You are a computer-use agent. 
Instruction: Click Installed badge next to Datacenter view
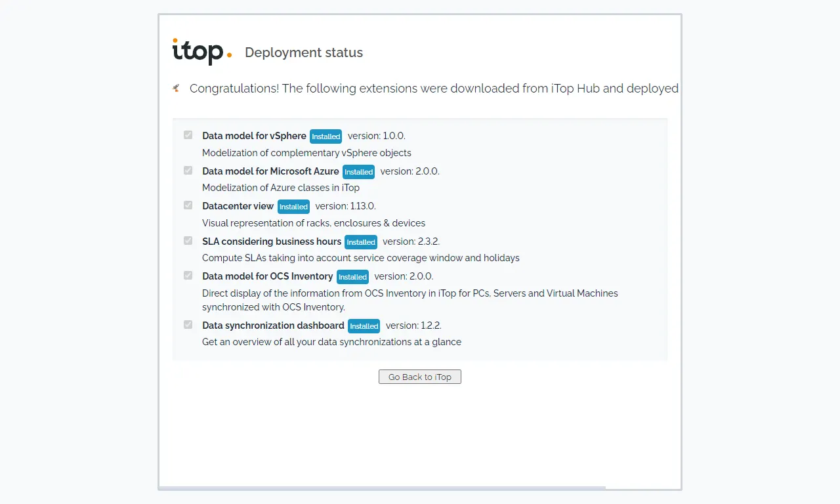(x=293, y=207)
